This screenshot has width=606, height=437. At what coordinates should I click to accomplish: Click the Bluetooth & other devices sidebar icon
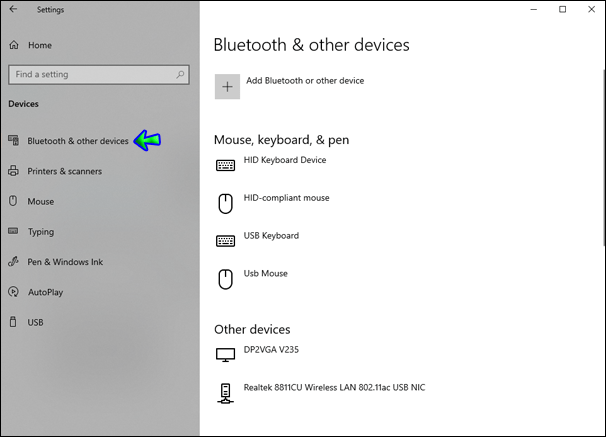pos(14,140)
